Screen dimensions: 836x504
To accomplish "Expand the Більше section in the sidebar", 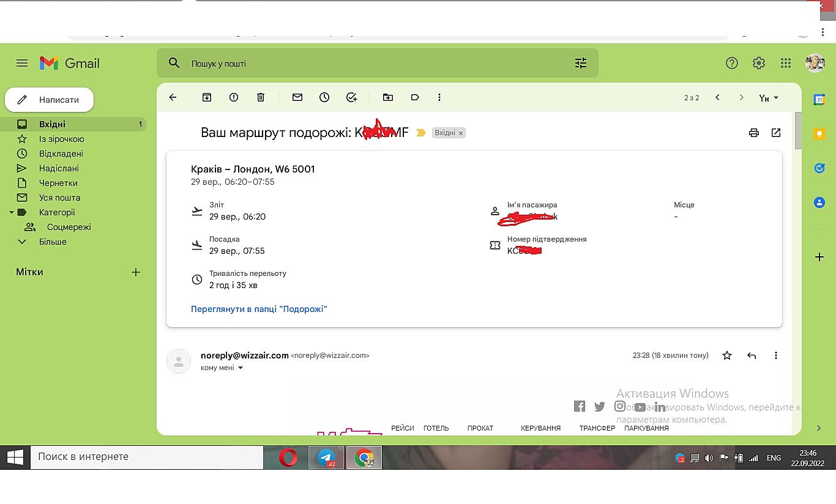I will 53,242.
